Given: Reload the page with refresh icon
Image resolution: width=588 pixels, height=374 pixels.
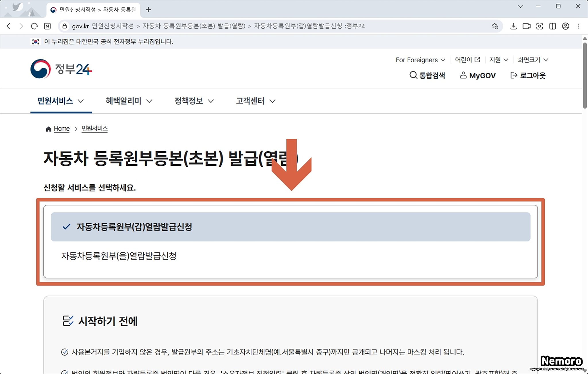Looking at the screenshot, I should pyautogui.click(x=34, y=26).
